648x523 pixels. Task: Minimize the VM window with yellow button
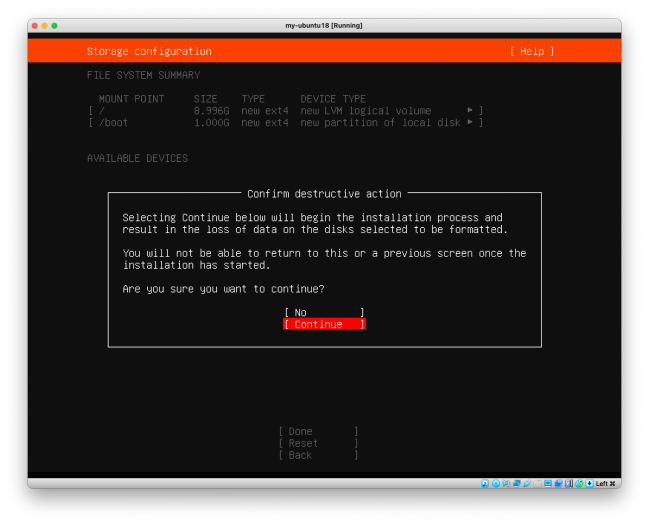(45, 26)
